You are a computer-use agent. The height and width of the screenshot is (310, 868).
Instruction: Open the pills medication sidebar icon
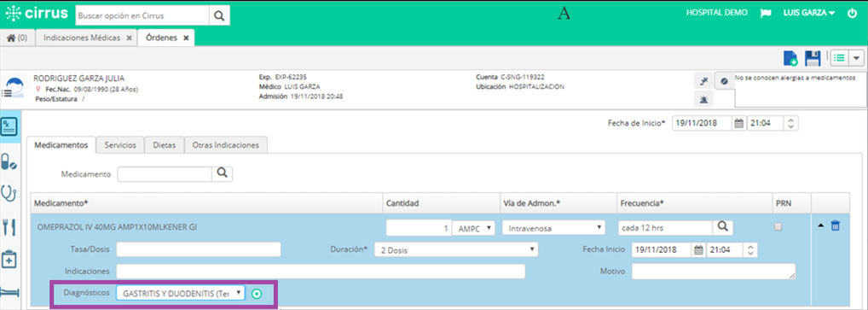pos(9,162)
